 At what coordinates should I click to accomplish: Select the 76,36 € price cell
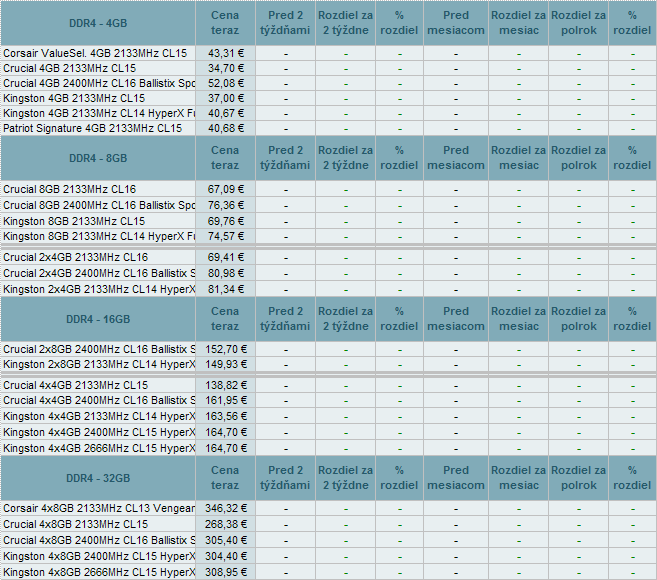point(225,205)
